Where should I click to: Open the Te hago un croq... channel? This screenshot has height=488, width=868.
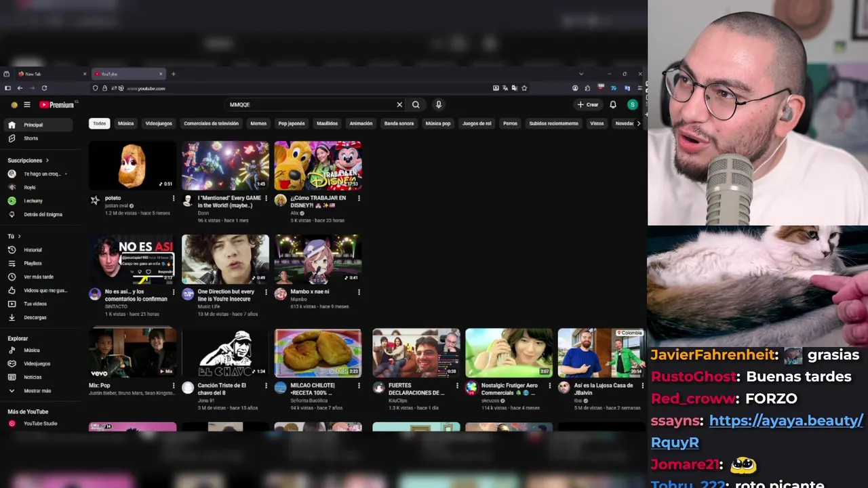pos(38,174)
